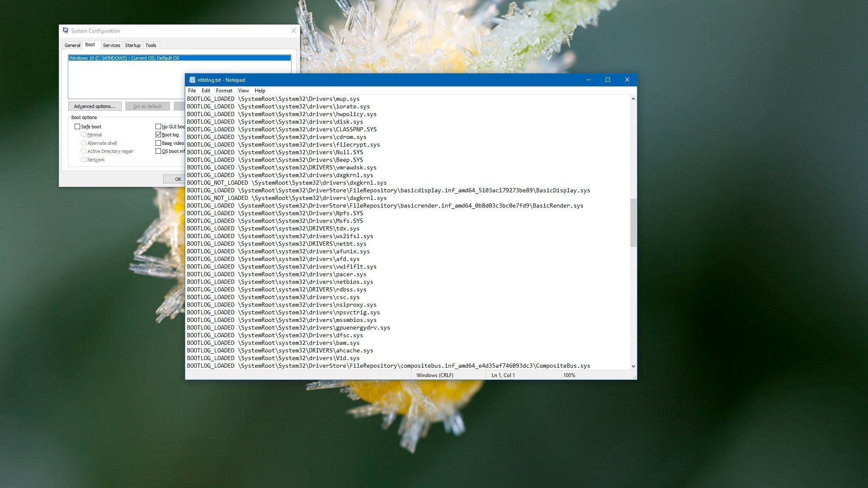Tick the No GUI boot checkbox
Viewport: 868px width, 488px height.
point(159,127)
